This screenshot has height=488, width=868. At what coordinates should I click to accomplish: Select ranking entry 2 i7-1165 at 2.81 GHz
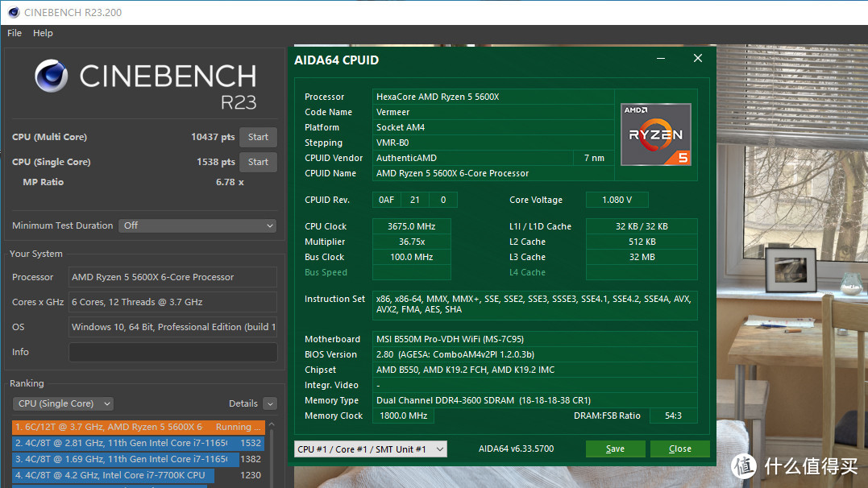(x=139, y=443)
